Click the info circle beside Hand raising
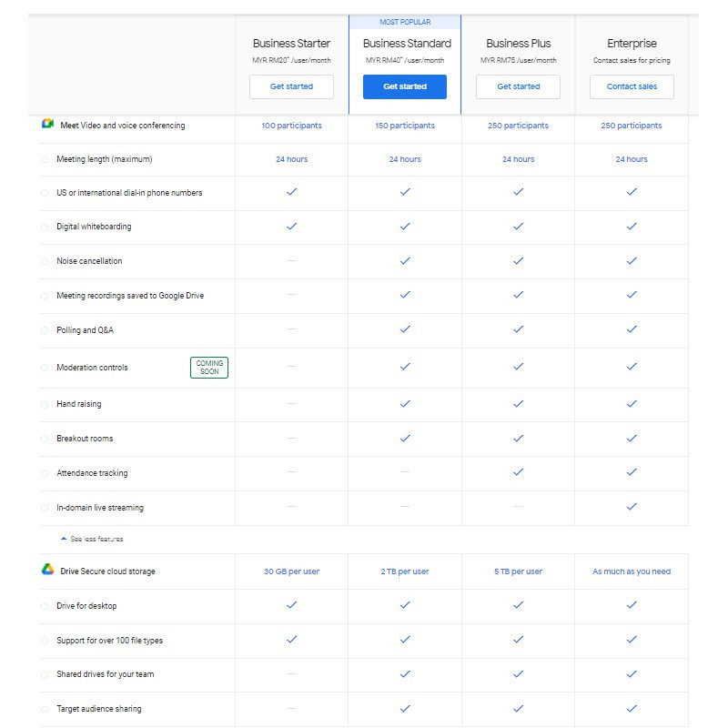Image resolution: width=728 pixels, height=728 pixels. 45,404
